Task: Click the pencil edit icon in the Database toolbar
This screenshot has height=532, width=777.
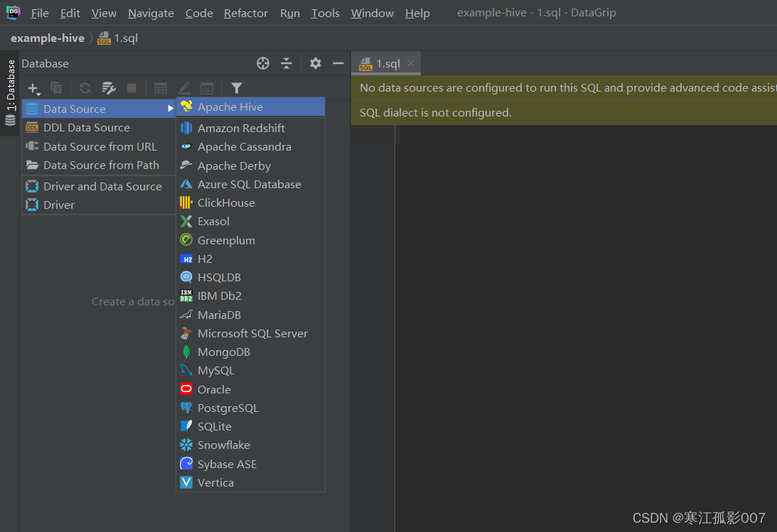Action: tap(184, 88)
